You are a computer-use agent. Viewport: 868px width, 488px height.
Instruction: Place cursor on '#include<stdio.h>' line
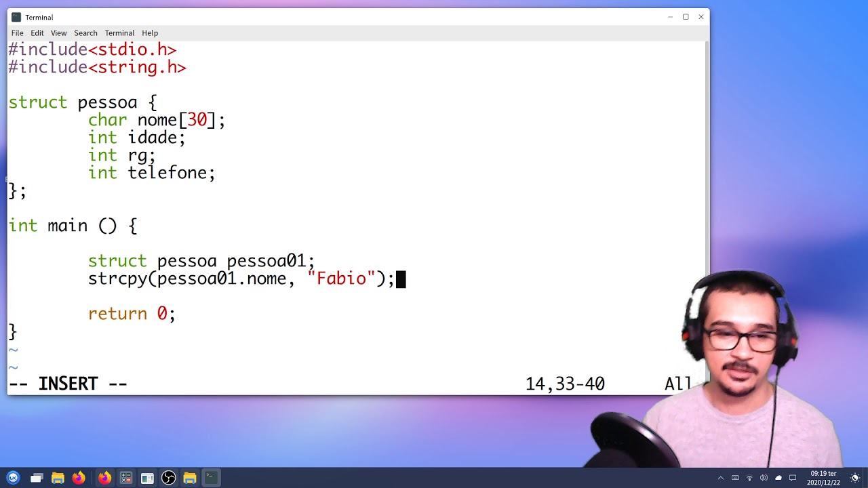point(92,49)
